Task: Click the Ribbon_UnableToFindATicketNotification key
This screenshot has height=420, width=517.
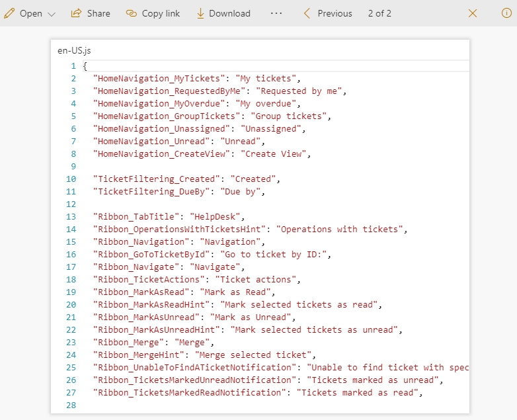Action: [x=194, y=367]
